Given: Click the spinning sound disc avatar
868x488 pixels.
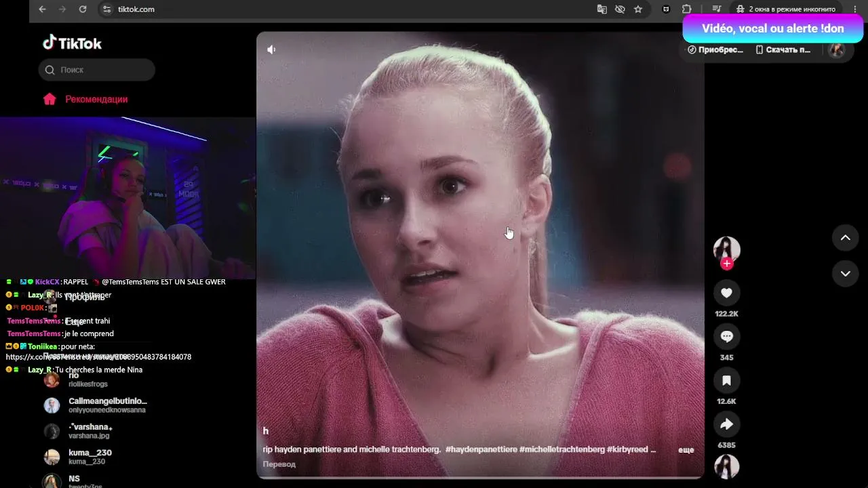Looking at the screenshot, I should point(726,466).
